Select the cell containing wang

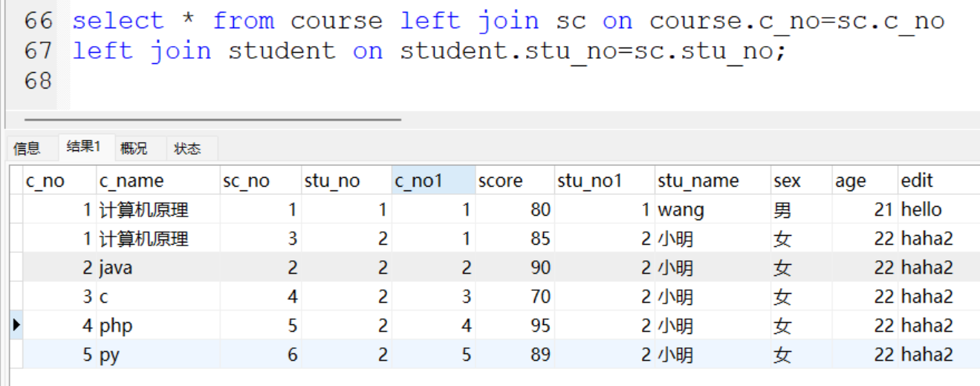(x=681, y=210)
